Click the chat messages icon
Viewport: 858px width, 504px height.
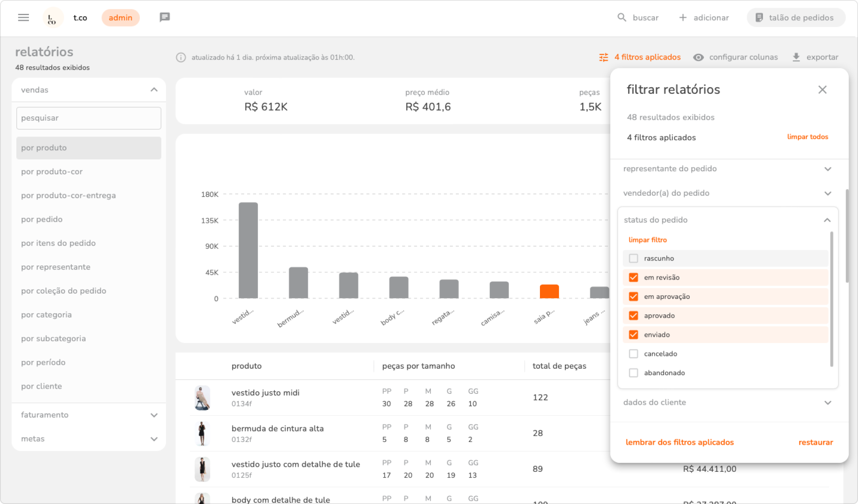tap(164, 17)
